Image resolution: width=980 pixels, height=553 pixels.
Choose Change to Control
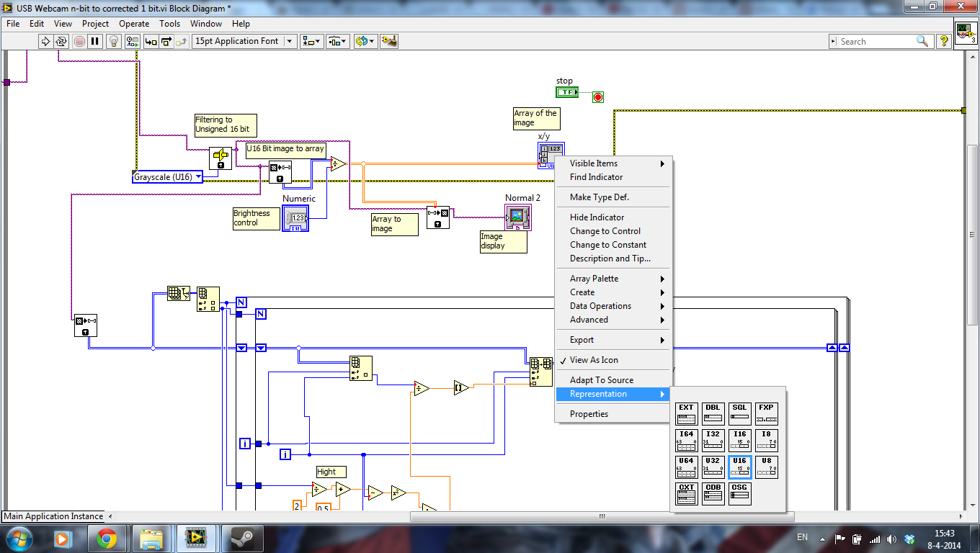pyautogui.click(x=614, y=231)
